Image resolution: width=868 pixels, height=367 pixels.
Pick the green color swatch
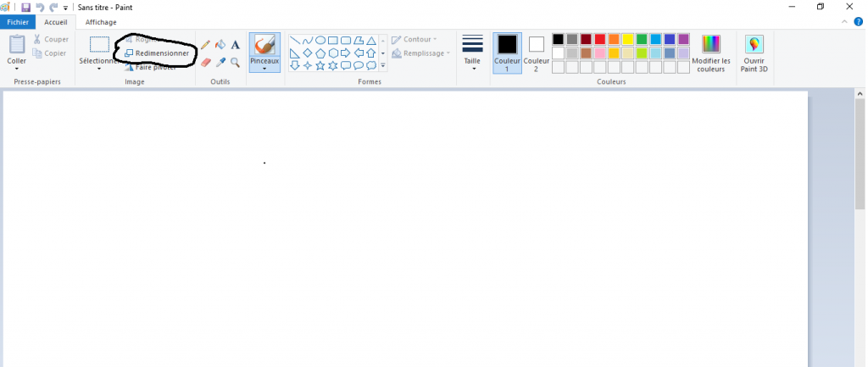point(642,39)
